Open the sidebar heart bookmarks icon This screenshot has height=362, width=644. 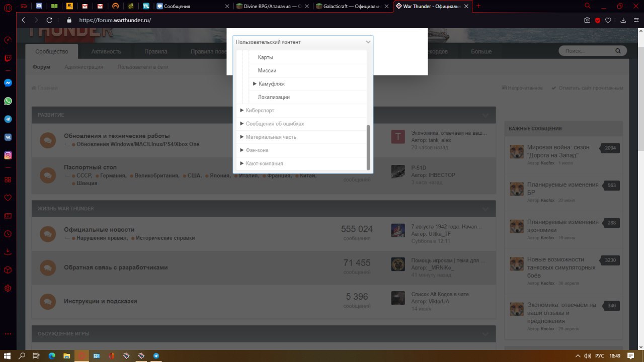coord(8,198)
